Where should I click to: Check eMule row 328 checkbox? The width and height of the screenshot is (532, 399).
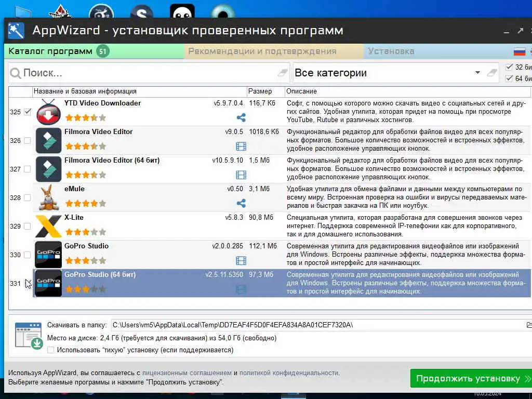coord(28,197)
